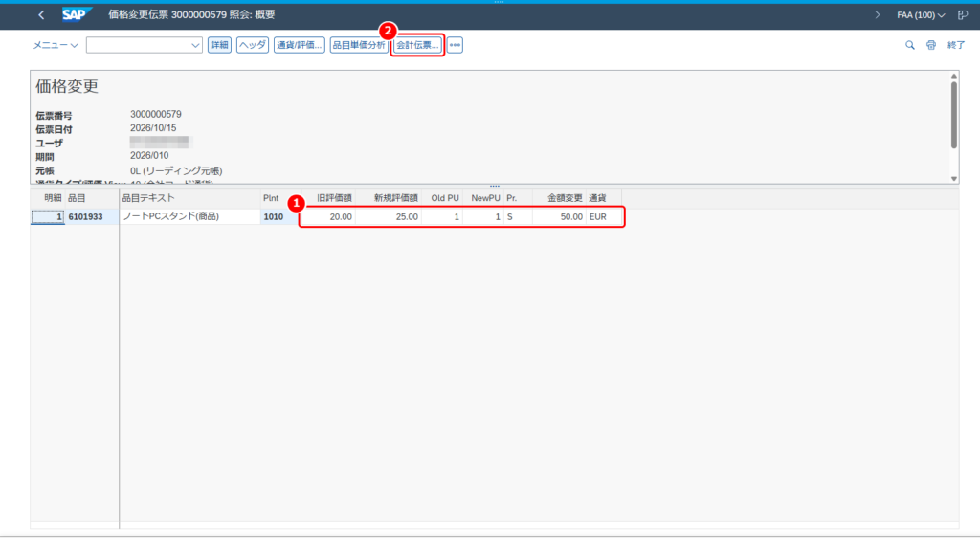Click the Old PU column header
The image size is (980, 539).
[x=442, y=197]
